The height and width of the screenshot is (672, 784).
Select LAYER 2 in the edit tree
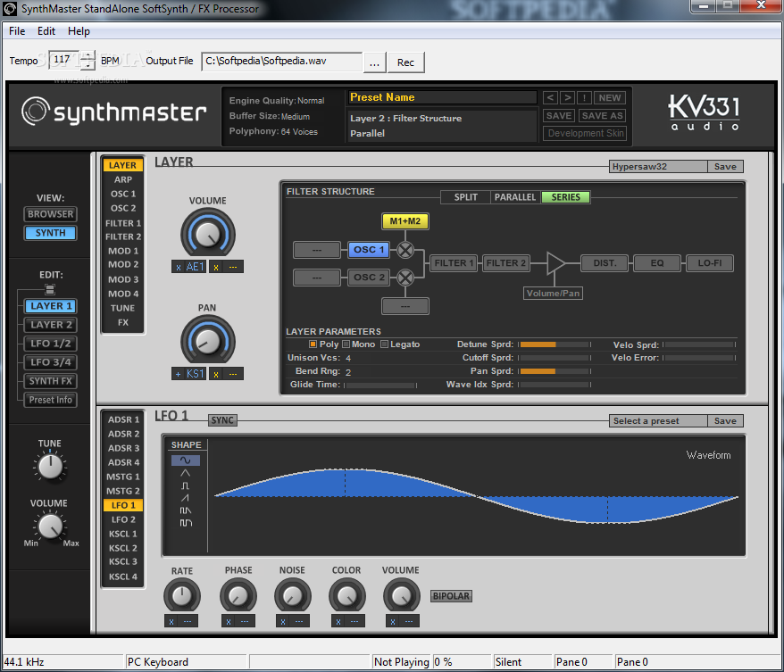(51, 325)
